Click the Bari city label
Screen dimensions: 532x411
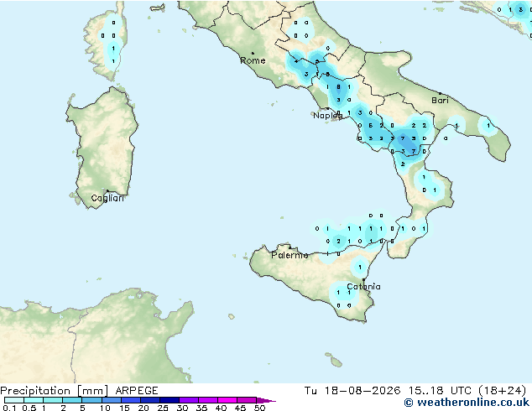440,101
